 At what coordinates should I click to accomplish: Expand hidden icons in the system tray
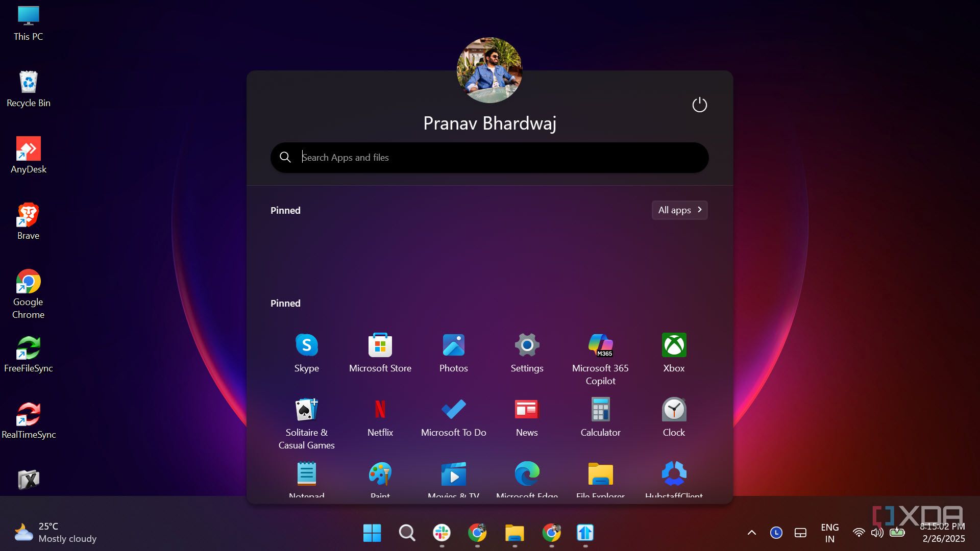pos(751,533)
